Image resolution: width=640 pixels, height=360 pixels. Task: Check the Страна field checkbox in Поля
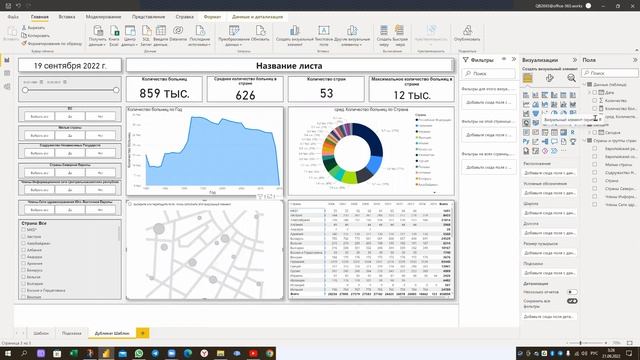click(595, 180)
